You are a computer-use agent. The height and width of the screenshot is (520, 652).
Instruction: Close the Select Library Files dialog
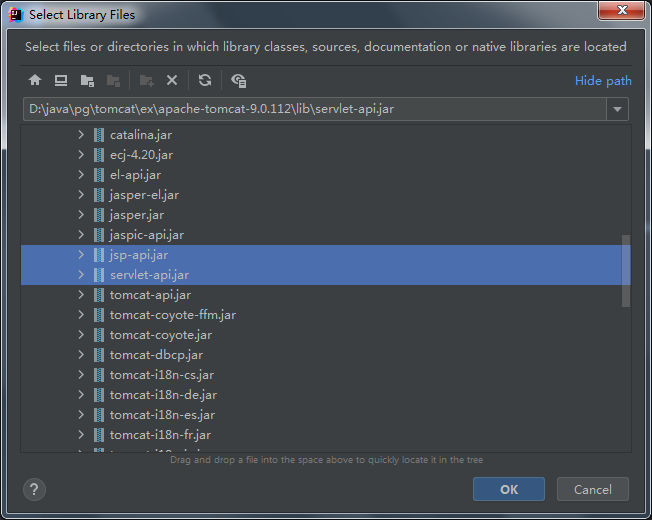[622, 10]
